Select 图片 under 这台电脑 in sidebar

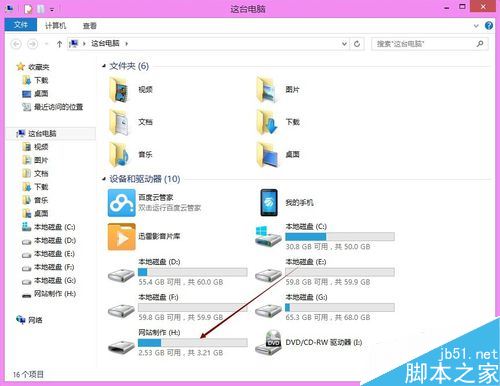[x=41, y=160]
